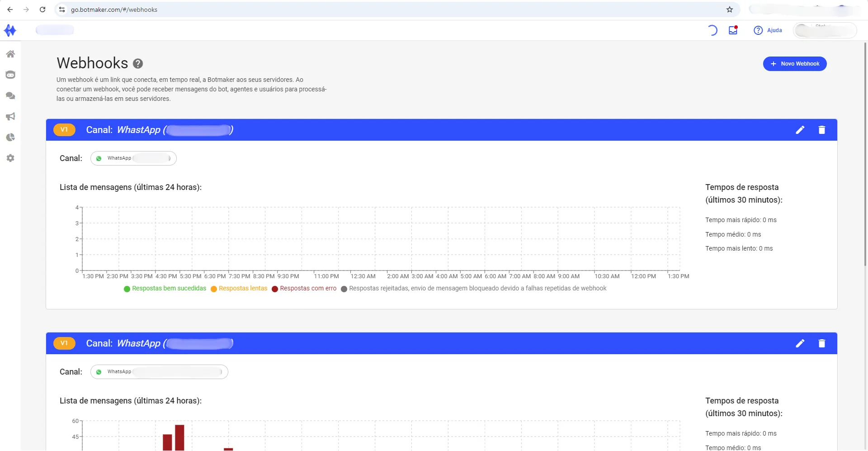The image size is (868, 451).
Task: Open the user account menu in header
Action: point(825,30)
